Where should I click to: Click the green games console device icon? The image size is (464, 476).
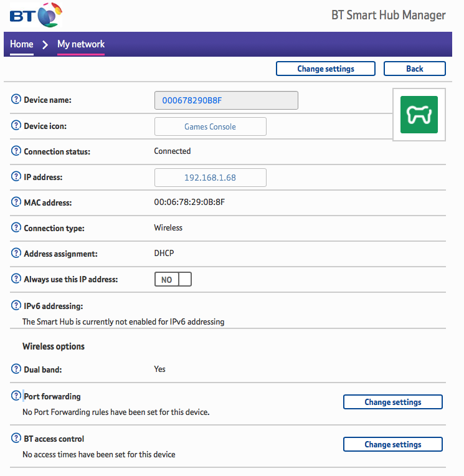[x=419, y=115]
